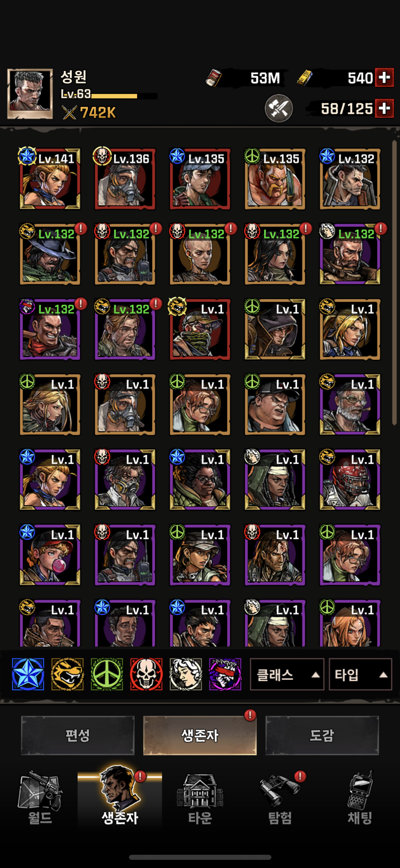Click the survivor list scrollbar
This screenshot has height=868, width=400.
point(394,283)
